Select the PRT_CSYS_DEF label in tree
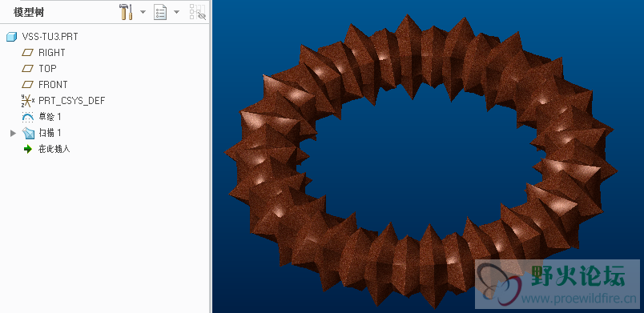The height and width of the screenshot is (313, 644). pyautogui.click(x=72, y=101)
